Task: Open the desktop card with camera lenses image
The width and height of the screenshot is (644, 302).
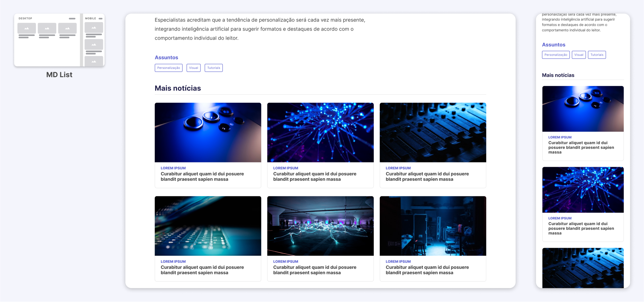Action: pos(208,145)
